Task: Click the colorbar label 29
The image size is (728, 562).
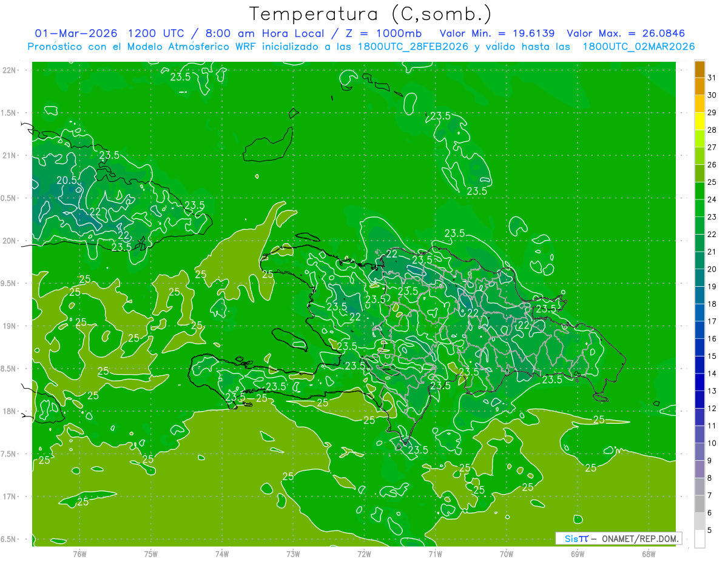Action: tap(712, 113)
